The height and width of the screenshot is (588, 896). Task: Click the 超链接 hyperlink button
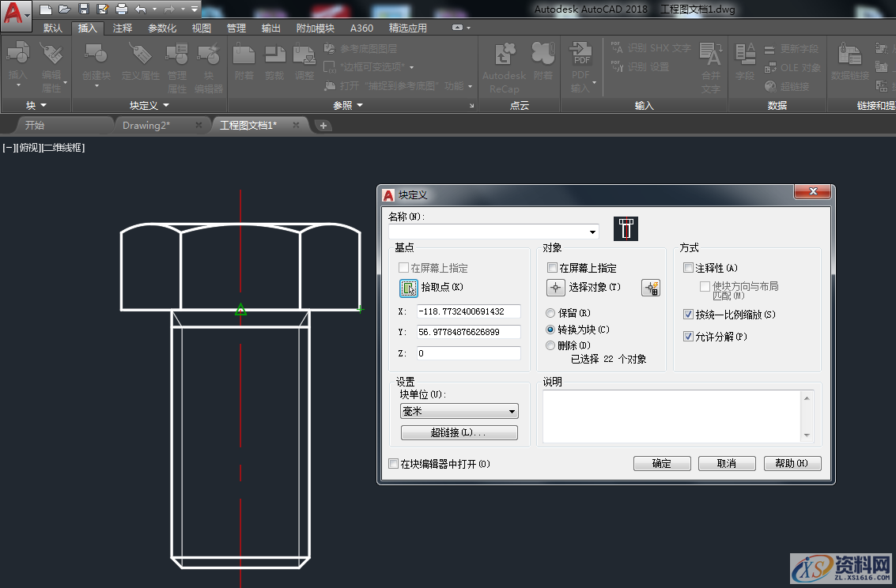coord(459,432)
